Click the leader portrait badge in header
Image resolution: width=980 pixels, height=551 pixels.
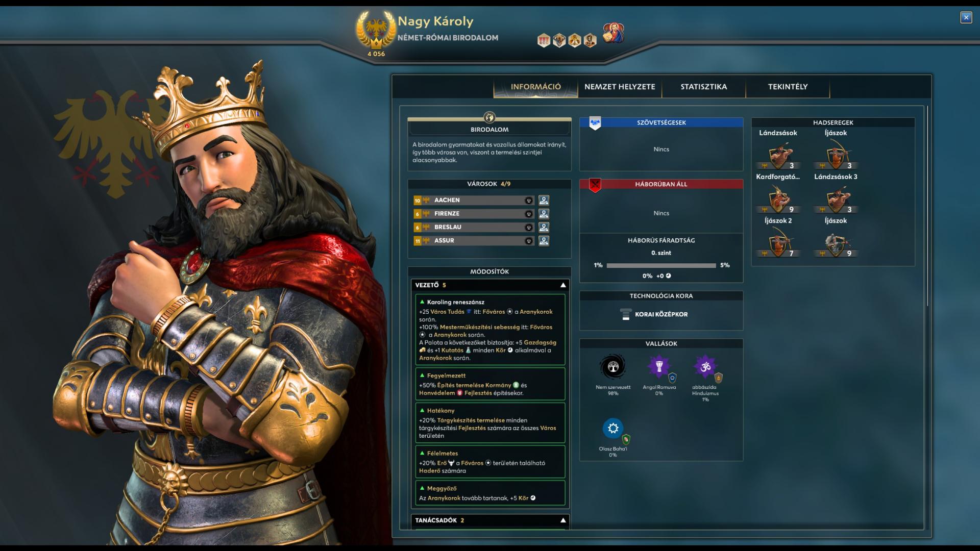[x=613, y=33]
